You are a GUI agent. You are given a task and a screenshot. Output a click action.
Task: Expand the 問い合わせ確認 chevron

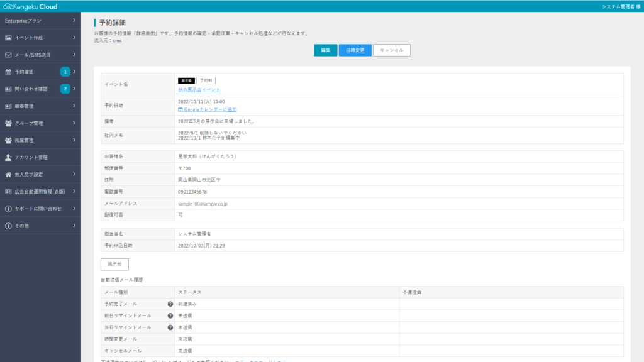click(74, 89)
